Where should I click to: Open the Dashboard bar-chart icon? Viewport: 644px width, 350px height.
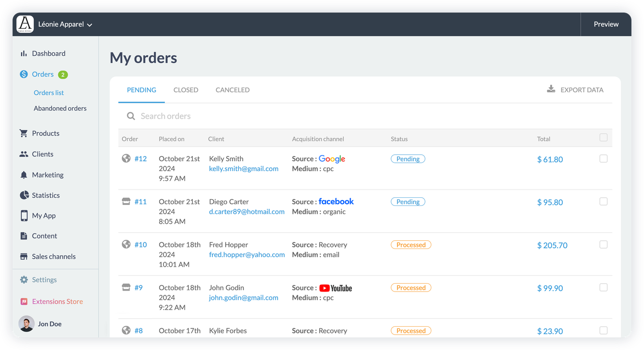click(x=24, y=53)
